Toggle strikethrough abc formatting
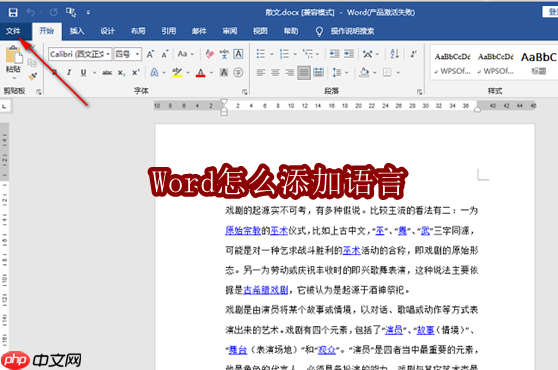558x370 pixels. pyautogui.click(x=107, y=73)
